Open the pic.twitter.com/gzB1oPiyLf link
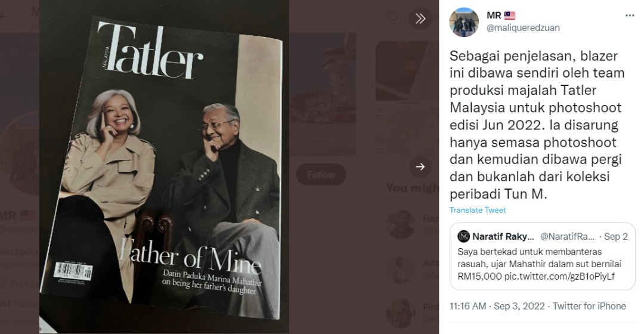This screenshot has width=644, height=334. pos(559,277)
